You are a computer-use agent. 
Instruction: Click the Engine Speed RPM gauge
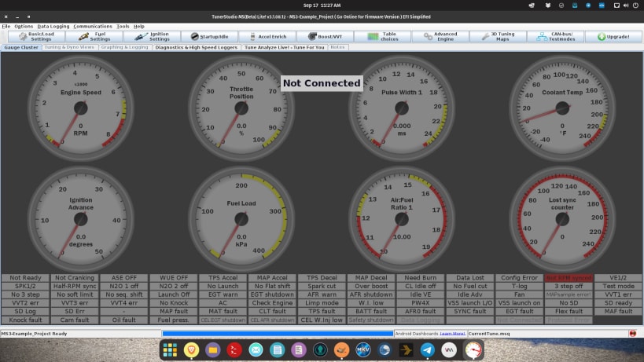tap(80, 108)
